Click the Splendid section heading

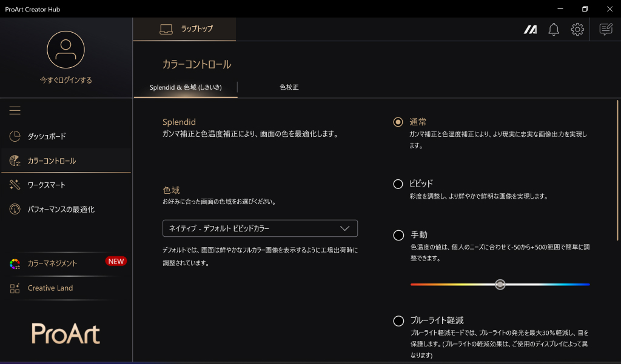click(x=179, y=122)
